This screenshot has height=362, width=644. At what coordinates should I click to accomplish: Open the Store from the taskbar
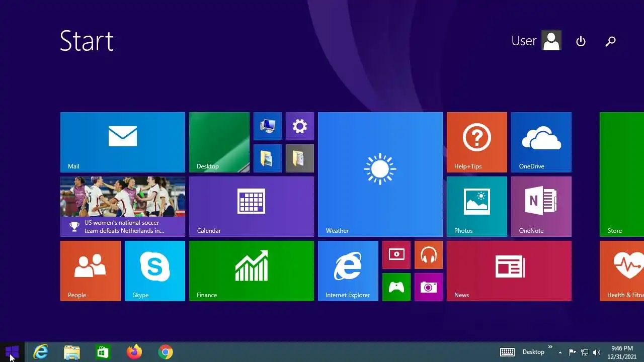[x=103, y=352]
